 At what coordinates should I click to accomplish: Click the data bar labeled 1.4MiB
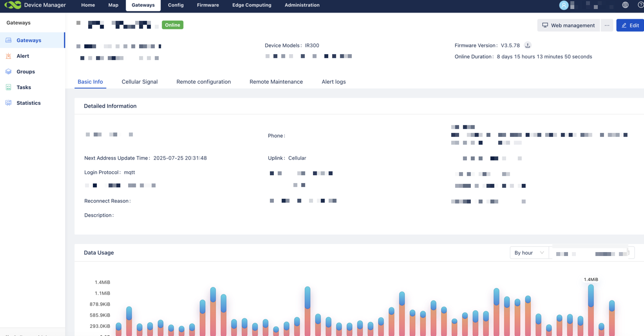tap(591, 310)
